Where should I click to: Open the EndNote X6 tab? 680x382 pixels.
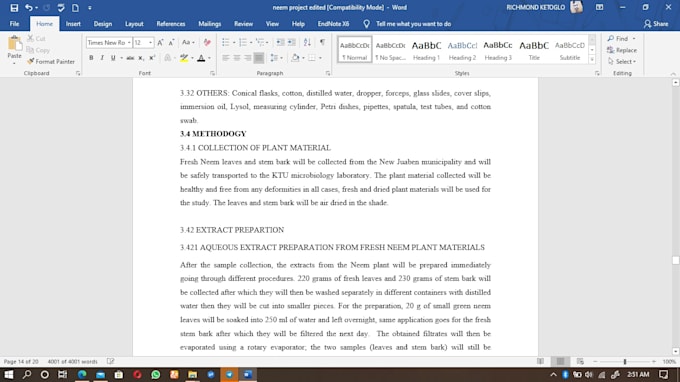tap(333, 24)
